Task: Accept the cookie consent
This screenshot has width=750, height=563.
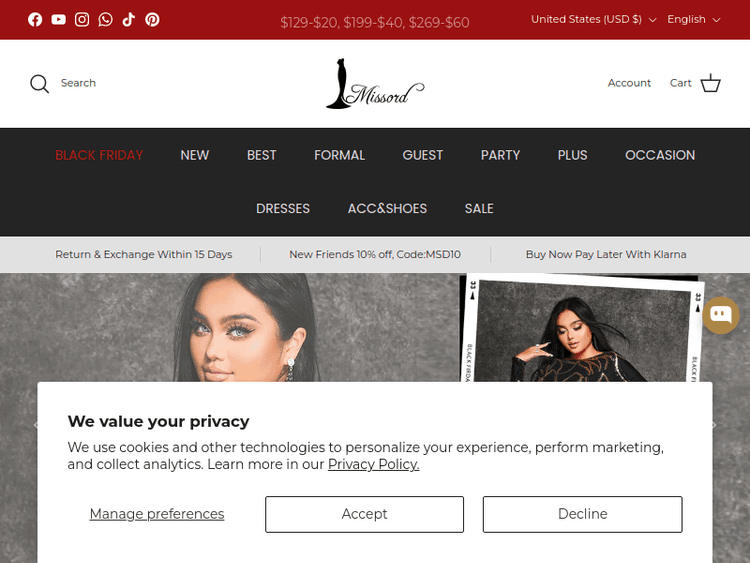Action: pos(364,514)
